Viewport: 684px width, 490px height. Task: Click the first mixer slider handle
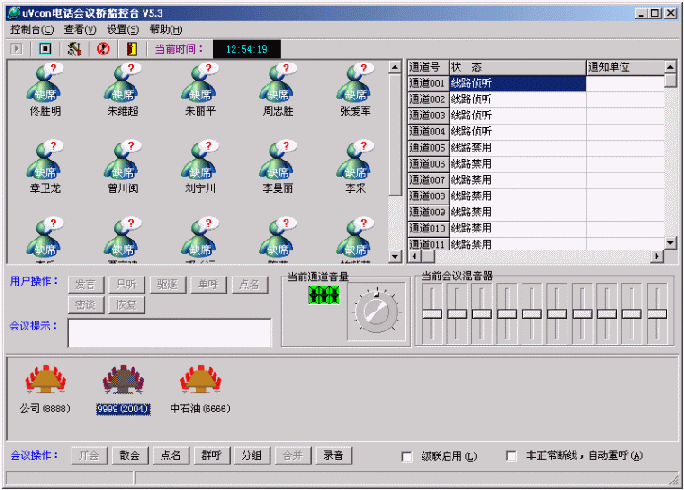point(432,314)
